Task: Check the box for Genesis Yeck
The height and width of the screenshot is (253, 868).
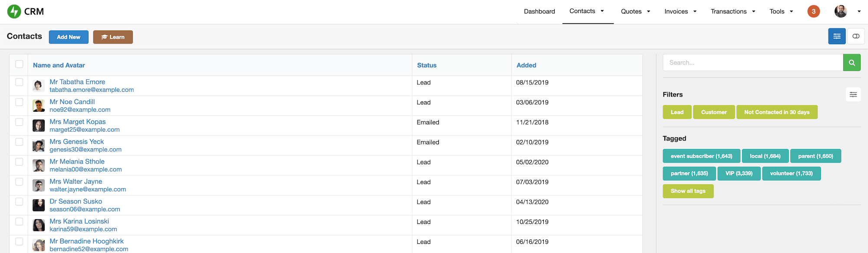Action: [x=19, y=142]
